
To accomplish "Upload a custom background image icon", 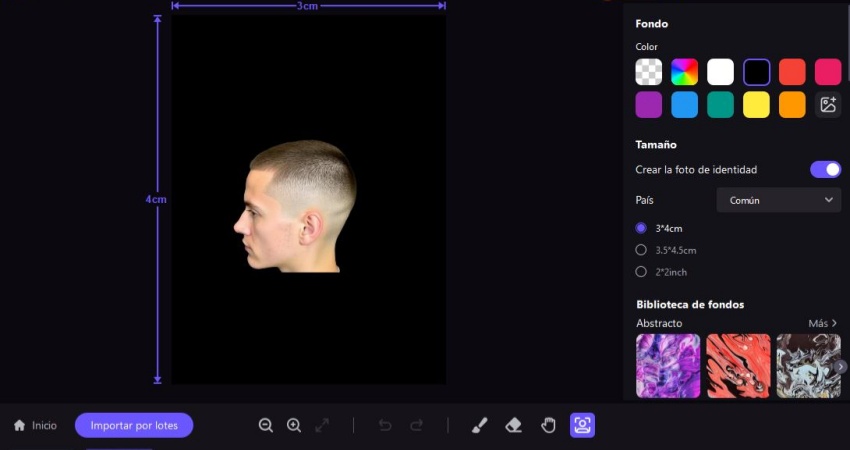I will 828,105.
